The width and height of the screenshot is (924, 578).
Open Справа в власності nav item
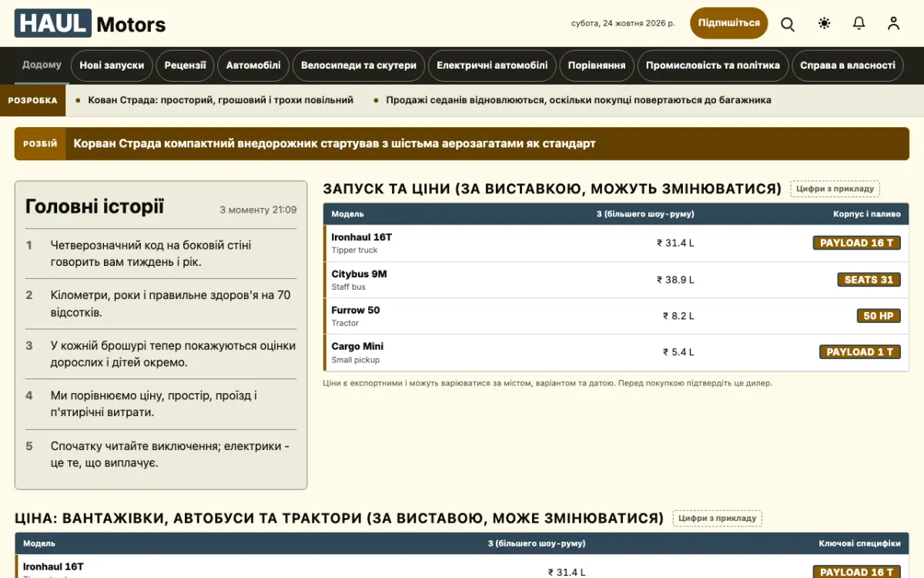click(x=848, y=66)
